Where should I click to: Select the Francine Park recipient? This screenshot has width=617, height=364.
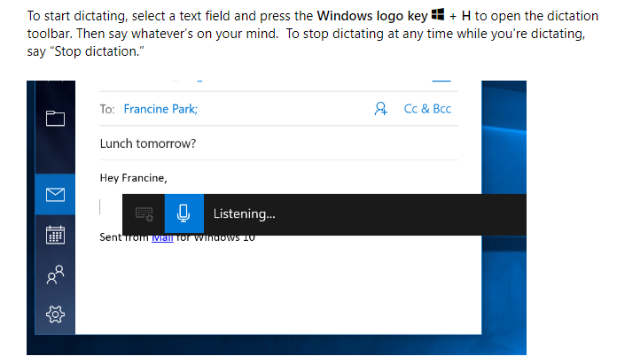coord(160,109)
